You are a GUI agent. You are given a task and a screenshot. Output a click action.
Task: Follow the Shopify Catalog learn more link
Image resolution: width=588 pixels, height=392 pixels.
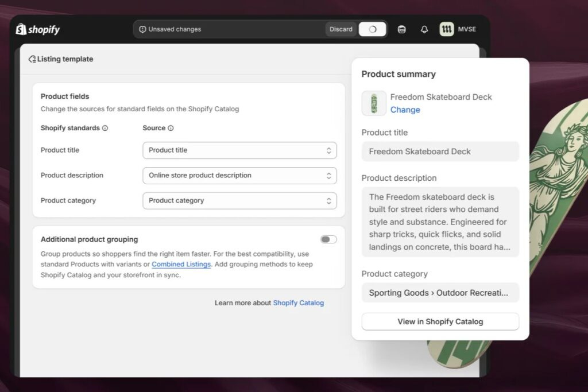coord(299,303)
